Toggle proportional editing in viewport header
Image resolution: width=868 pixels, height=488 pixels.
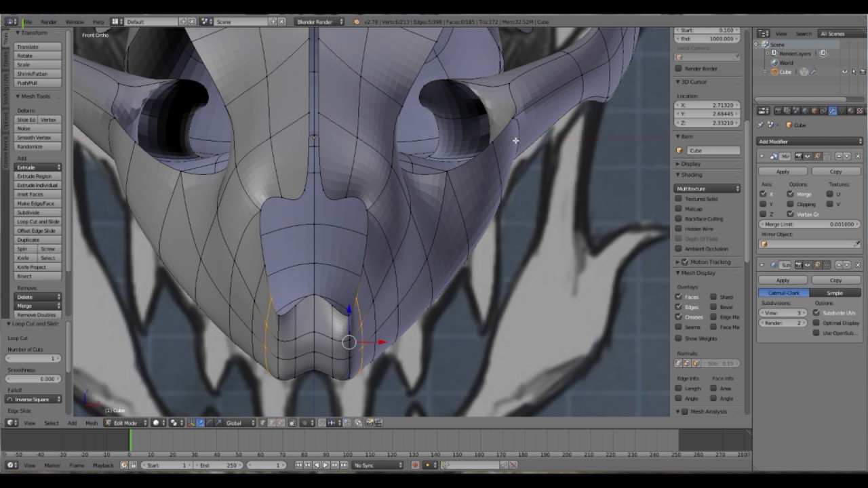tap(307, 422)
